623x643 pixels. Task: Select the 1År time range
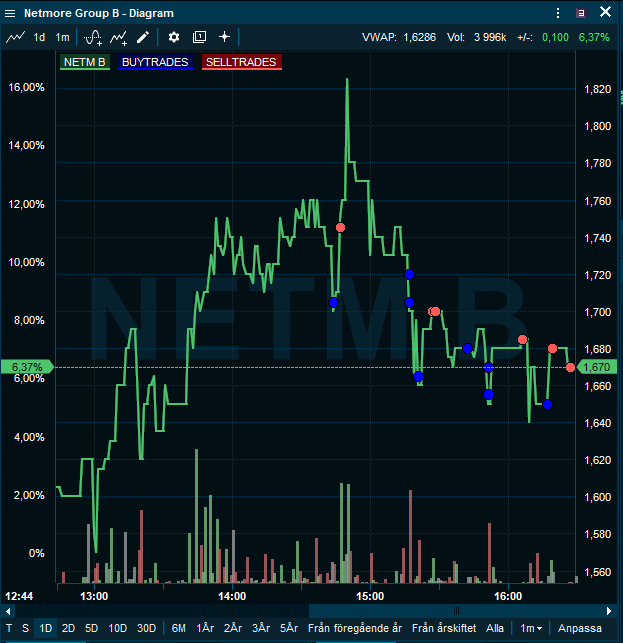pyautogui.click(x=205, y=628)
